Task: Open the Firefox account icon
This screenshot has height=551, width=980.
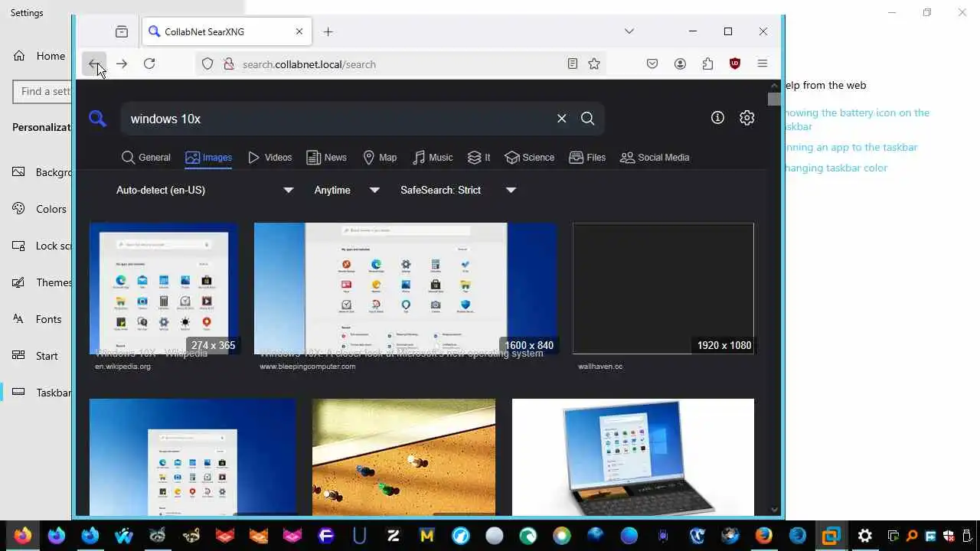Action: tap(680, 64)
